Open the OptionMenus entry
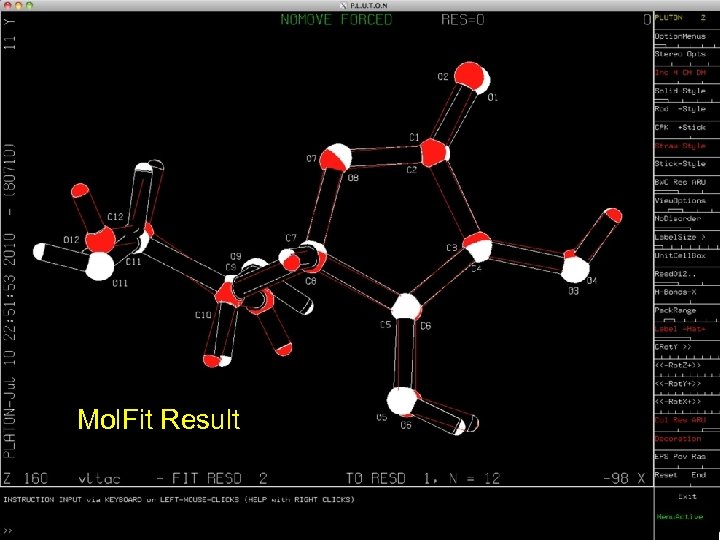The height and width of the screenshot is (540, 720). click(x=680, y=36)
